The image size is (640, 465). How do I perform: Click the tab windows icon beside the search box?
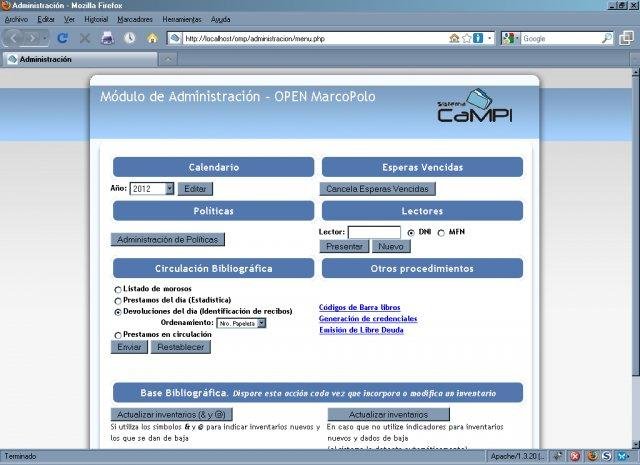pos(627,38)
